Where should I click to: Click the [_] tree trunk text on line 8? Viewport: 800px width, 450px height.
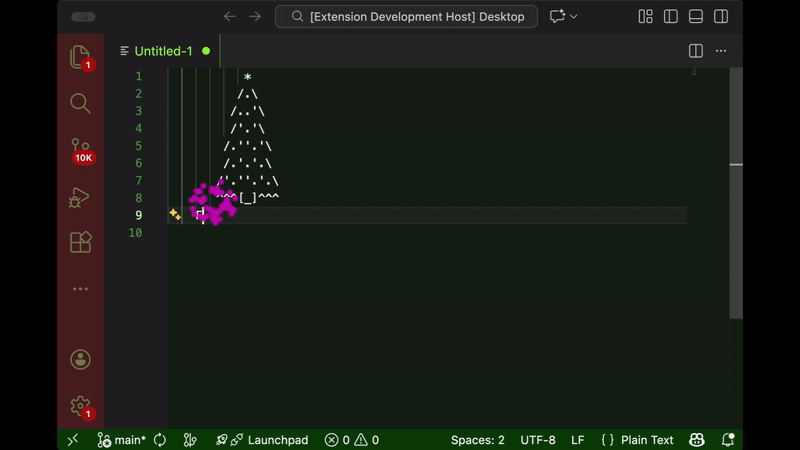coord(247,198)
